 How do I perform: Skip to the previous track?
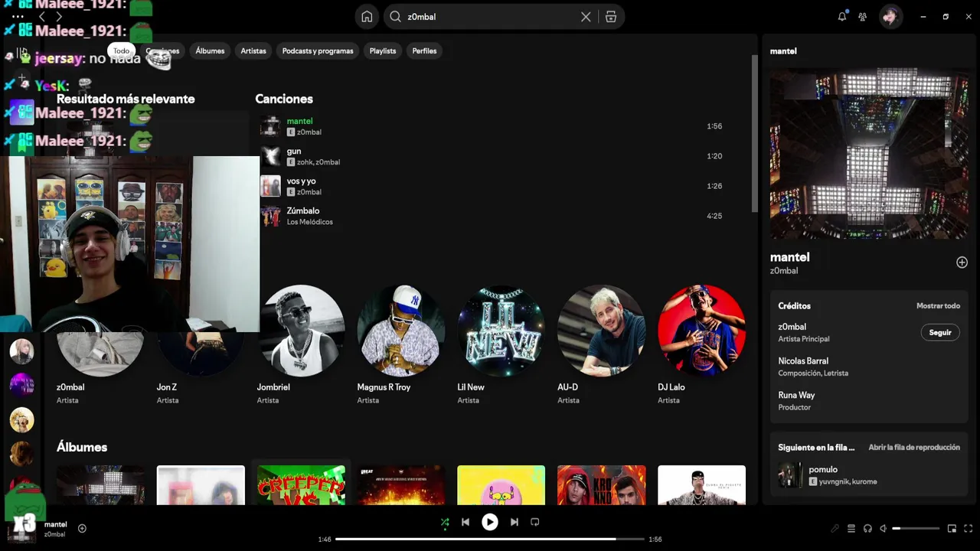(465, 522)
